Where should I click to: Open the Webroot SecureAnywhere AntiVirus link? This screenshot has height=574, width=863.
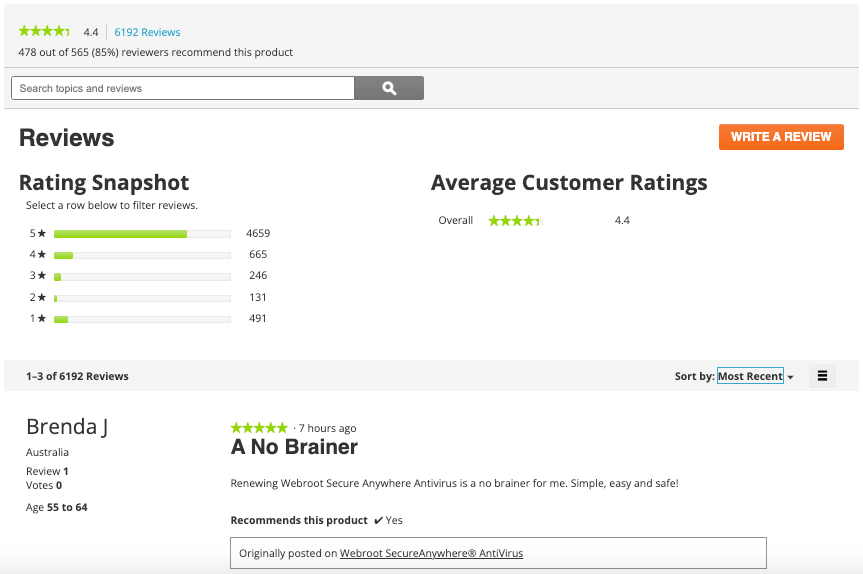431,553
